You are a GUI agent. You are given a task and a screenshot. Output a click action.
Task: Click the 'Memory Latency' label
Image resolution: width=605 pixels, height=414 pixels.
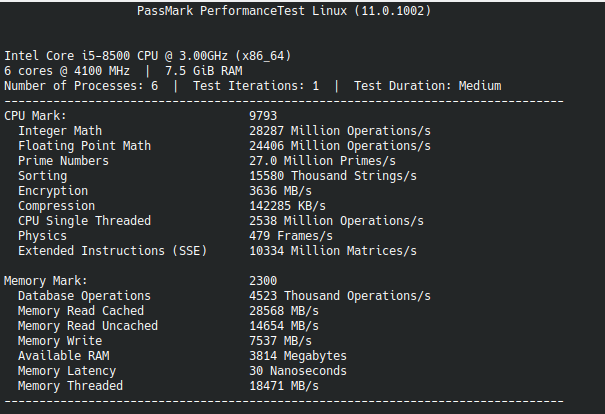click(67, 371)
